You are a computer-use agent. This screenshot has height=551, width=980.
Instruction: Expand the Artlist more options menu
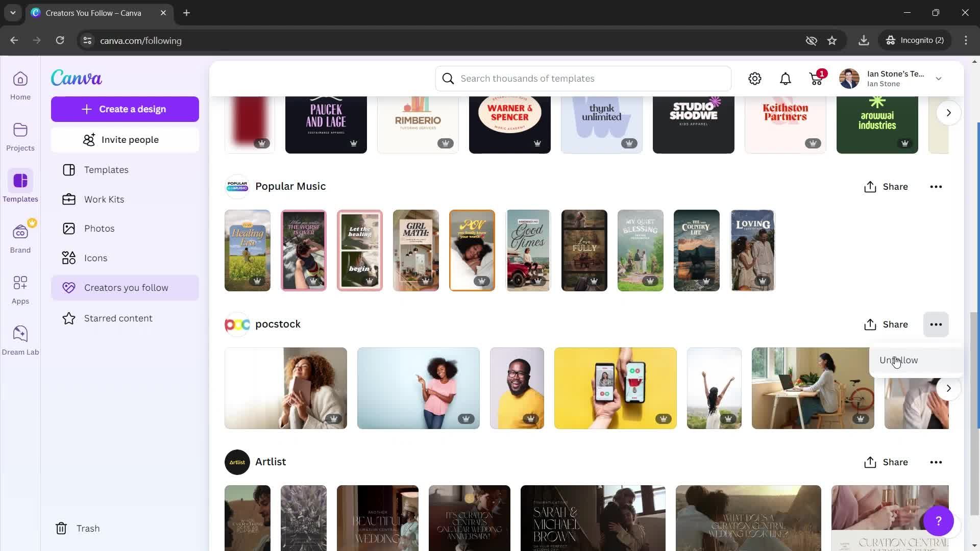point(936,462)
